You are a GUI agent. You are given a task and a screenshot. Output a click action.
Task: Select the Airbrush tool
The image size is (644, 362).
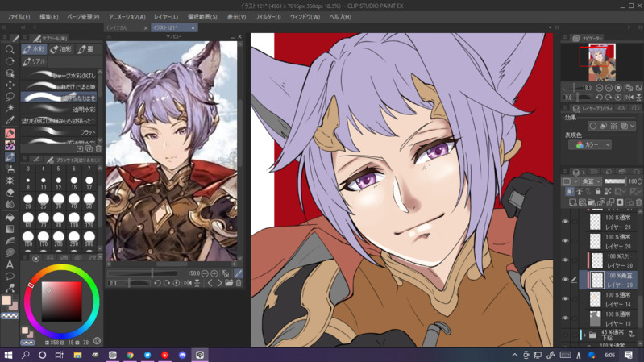[x=10, y=169]
